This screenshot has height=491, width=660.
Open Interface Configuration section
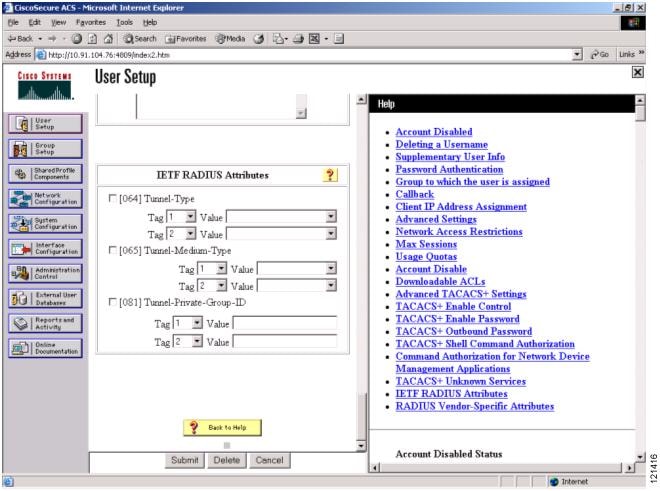pos(45,248)
